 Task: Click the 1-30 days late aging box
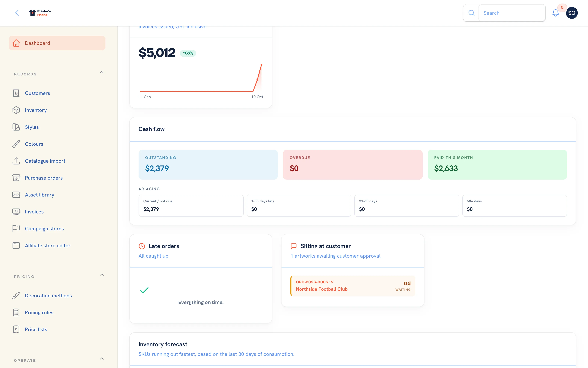click(299, 205)
